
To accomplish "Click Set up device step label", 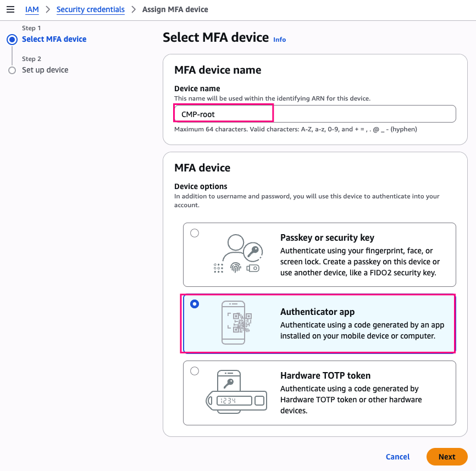I will click(45, 70).
